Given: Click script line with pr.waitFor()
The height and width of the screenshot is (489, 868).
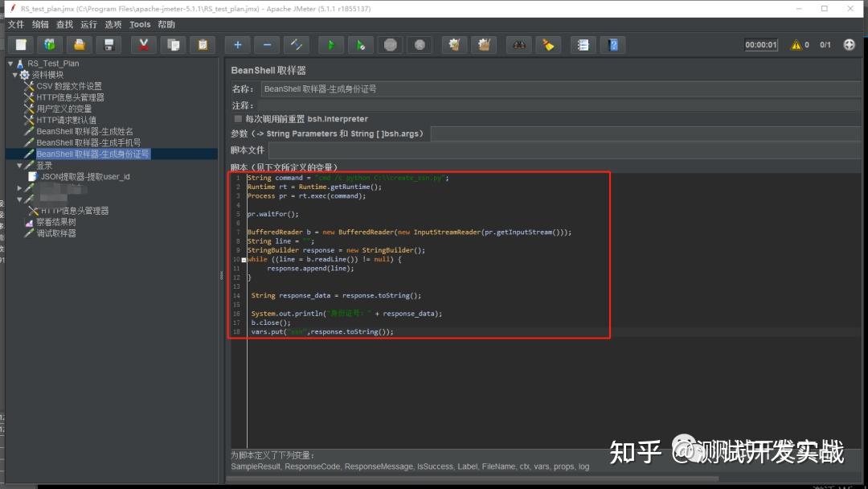Looking at the screenshot, I should 273,214.
